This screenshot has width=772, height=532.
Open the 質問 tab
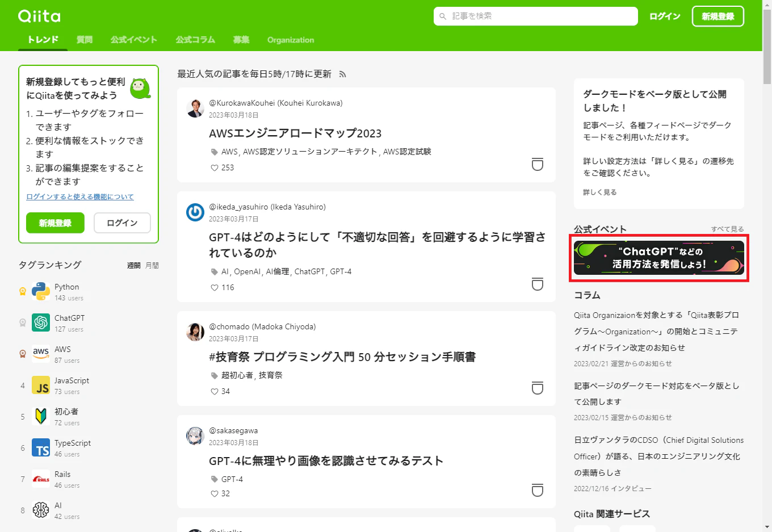click(85, 40)
